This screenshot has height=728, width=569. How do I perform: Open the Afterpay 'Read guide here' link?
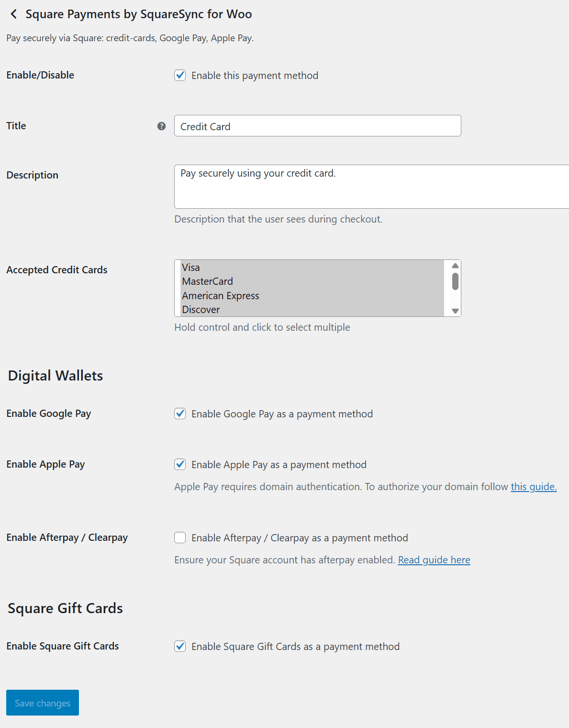[x=434, y=560]
